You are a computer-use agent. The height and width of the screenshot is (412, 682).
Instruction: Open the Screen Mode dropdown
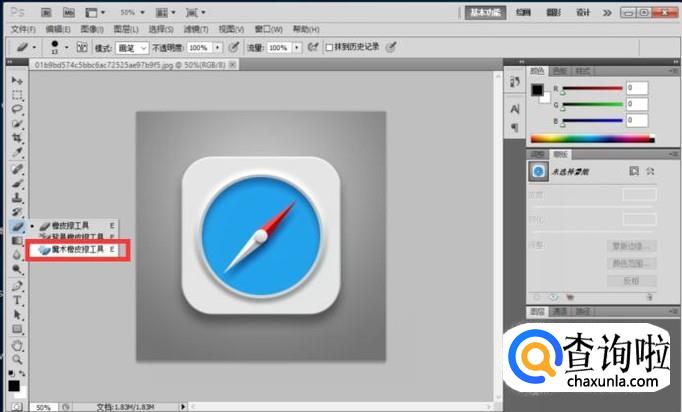point(196,13)
